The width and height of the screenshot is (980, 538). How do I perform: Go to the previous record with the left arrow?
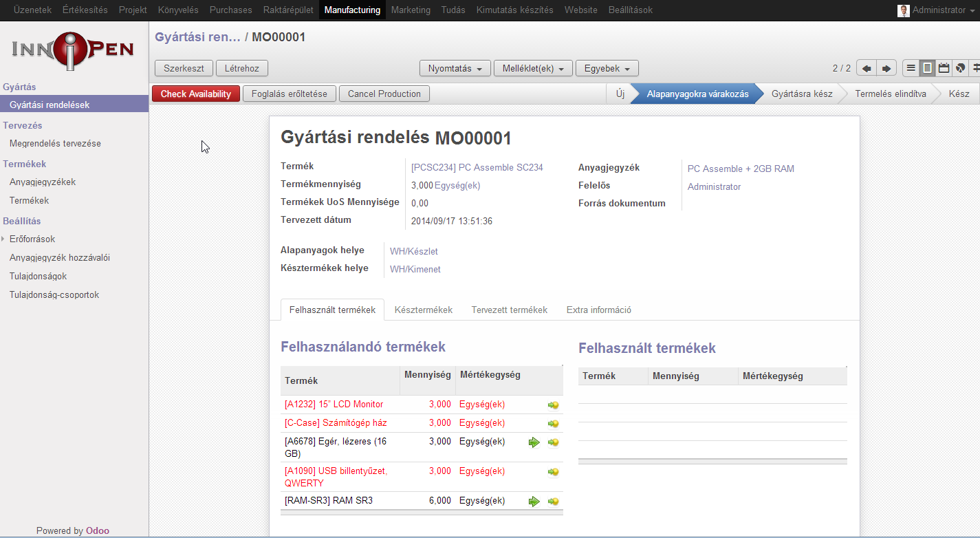tap(867, 68)
